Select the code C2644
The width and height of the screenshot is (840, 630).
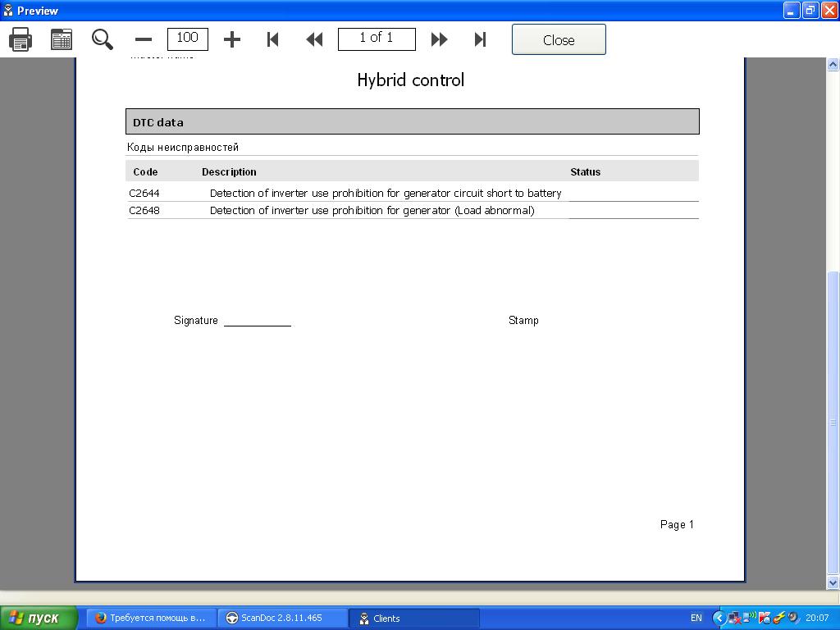[144, 194]
